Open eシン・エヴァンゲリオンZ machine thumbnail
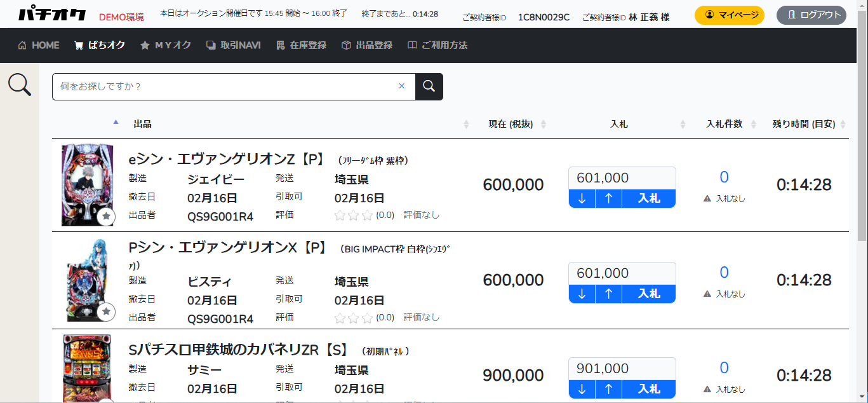 tap(88, 185)
